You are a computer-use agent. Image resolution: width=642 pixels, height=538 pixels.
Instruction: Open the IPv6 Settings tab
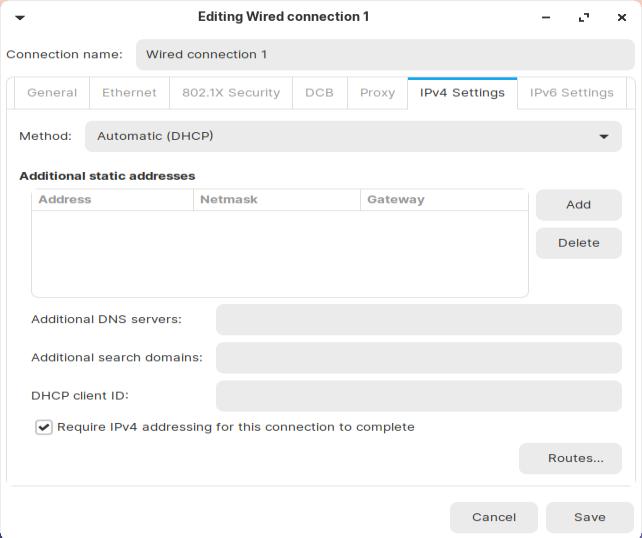click(x=571, y=93)
